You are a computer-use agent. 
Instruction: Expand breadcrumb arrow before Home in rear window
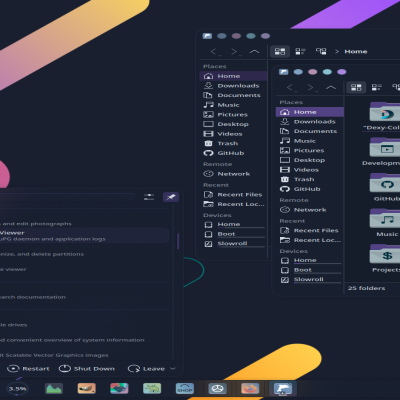337,52
